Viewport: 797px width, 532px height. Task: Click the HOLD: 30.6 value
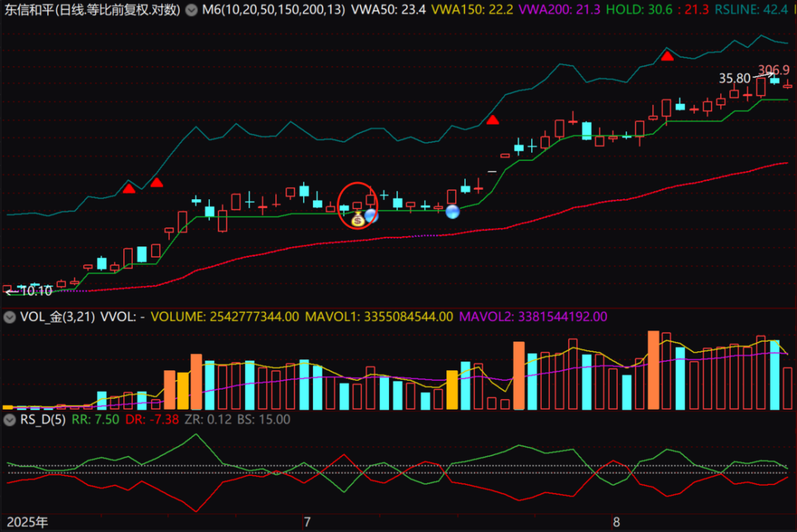pos(639,10)
